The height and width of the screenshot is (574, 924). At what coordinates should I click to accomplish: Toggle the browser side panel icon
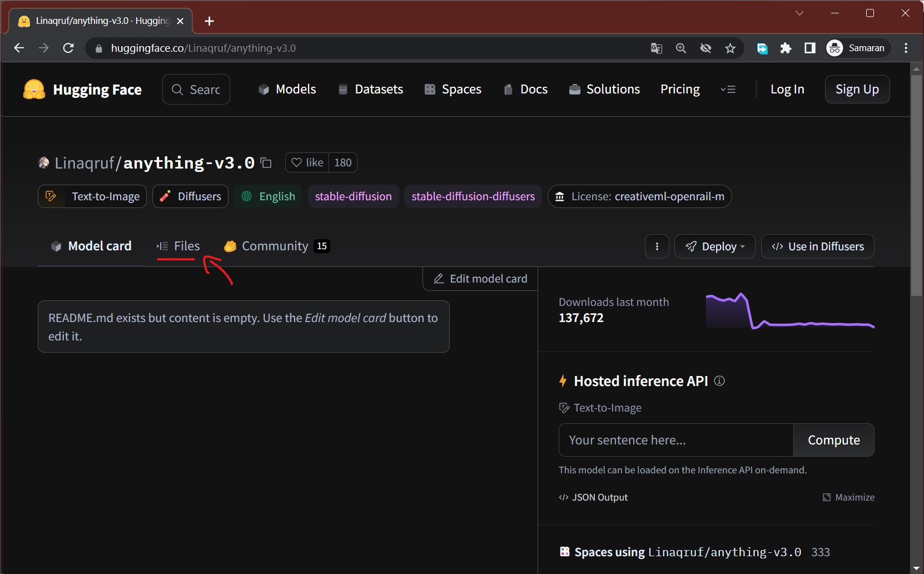coord(810,48)
